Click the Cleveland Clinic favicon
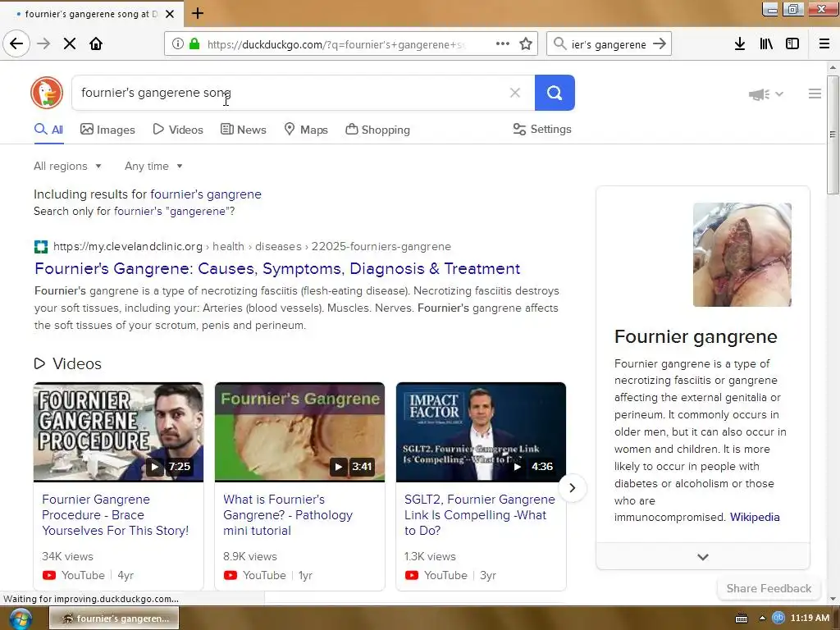The height and width of the screenshot is (630, 840). [41, 247]
